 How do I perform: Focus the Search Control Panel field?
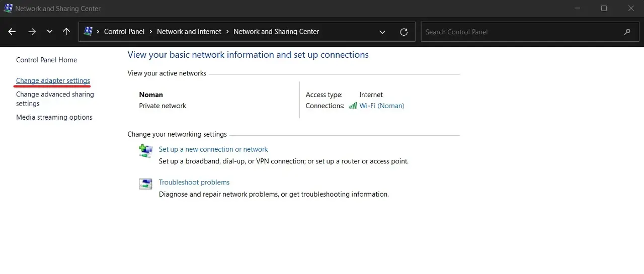click(x=518, y=32)
